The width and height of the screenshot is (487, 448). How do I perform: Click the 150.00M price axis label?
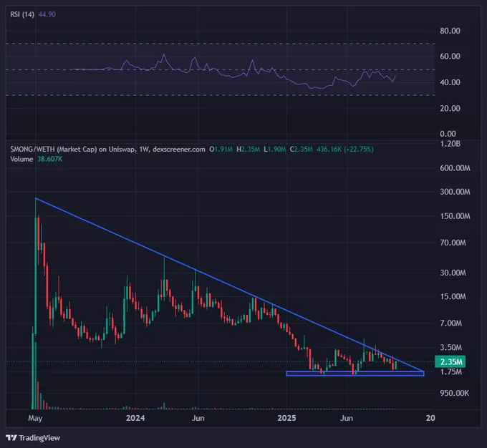pos(455,216)
